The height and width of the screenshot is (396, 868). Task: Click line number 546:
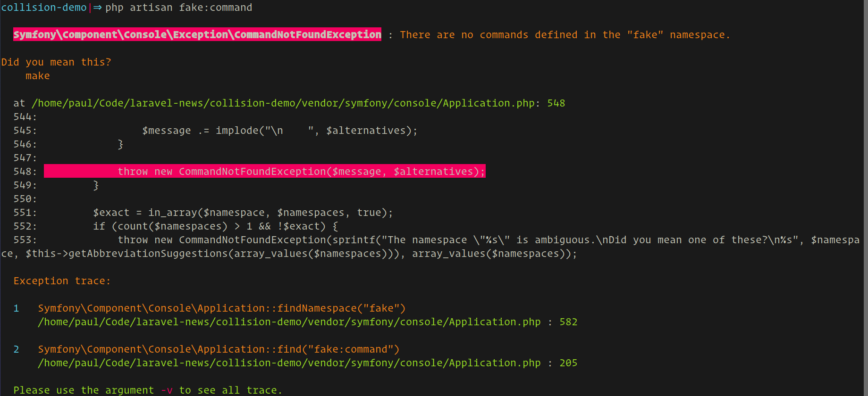pos(25,144)
